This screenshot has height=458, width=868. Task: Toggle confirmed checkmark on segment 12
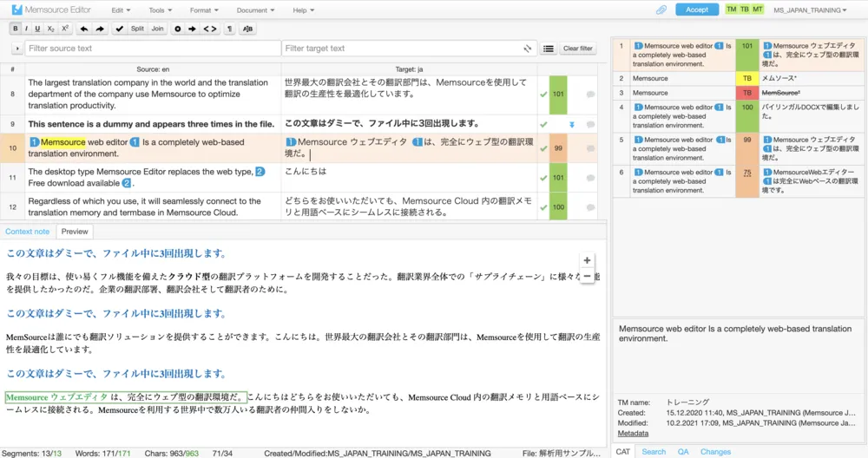pyautogui.click(x=543, y=207)
